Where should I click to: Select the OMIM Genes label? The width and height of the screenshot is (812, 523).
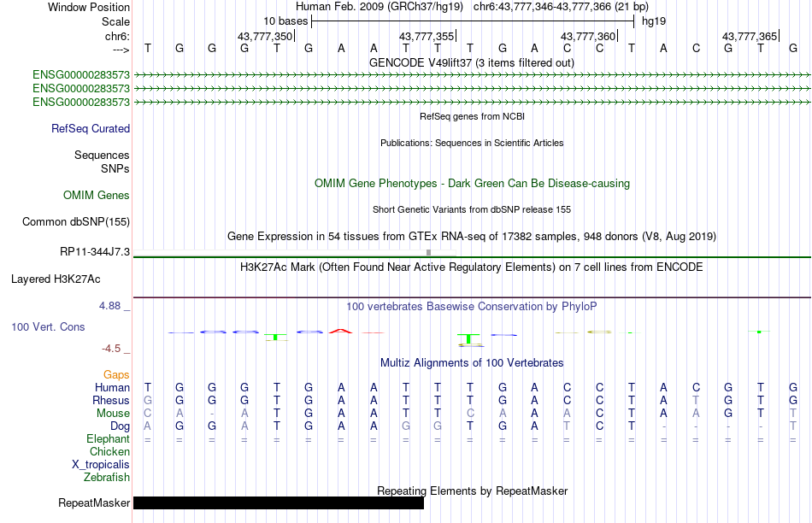(97, 195)
